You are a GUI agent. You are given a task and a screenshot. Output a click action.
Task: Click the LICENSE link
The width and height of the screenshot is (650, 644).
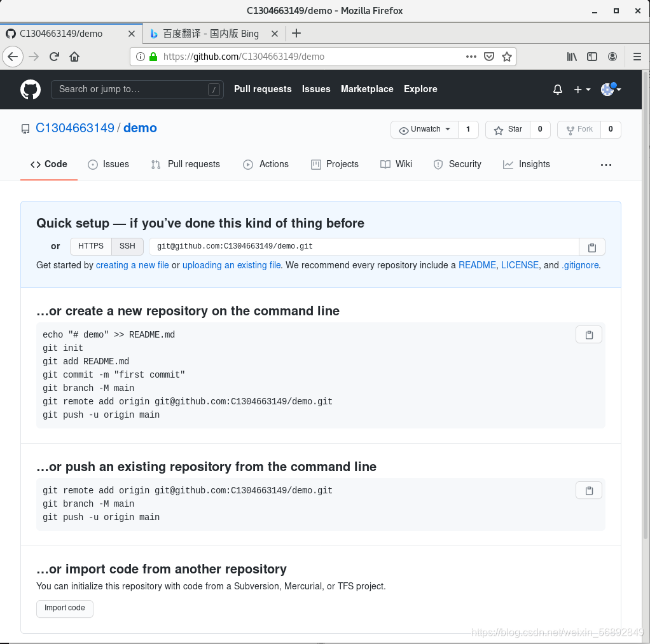click(x=520, y=265)
